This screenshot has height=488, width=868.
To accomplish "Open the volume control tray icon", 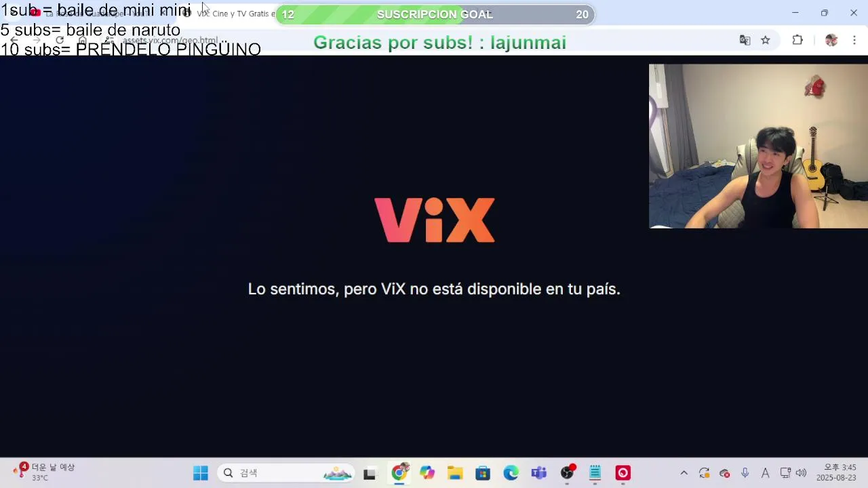I will click(x=802, y=473).
